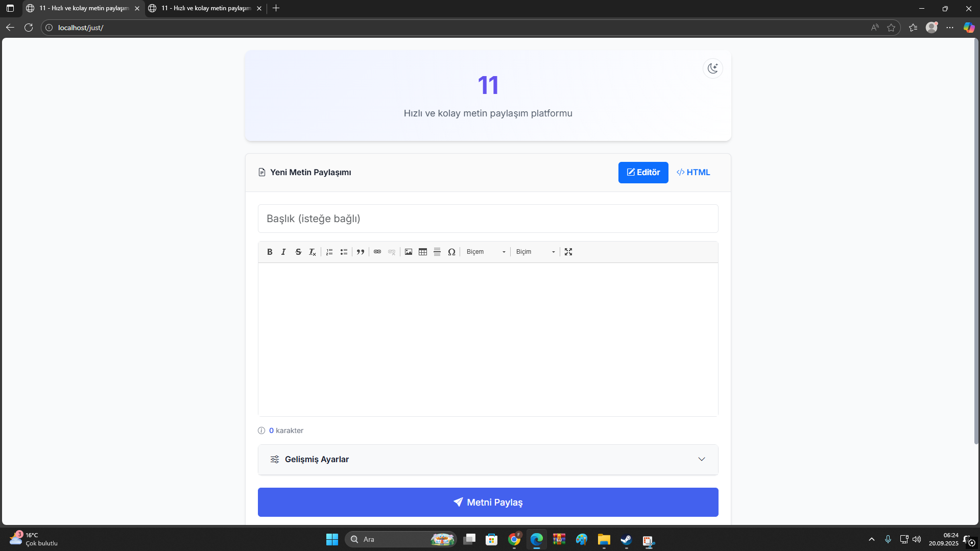Click the Metni Paylaş button

pos(488,502)
